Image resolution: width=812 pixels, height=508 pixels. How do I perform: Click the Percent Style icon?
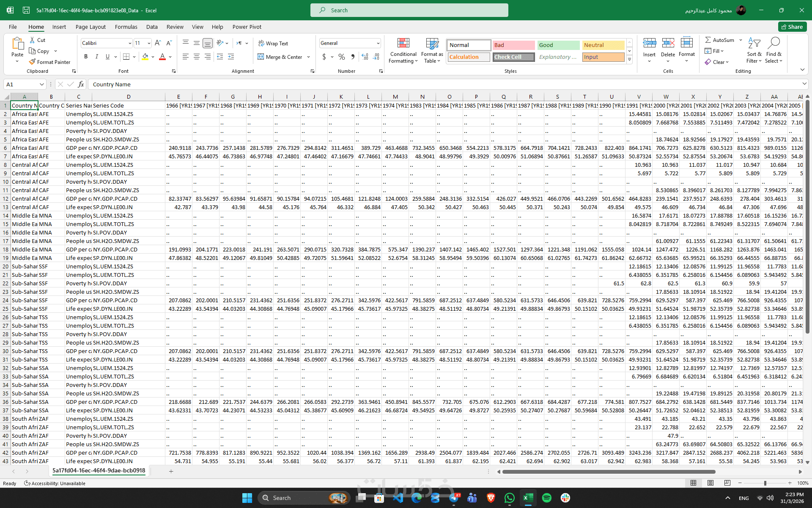tap(341, 57)
